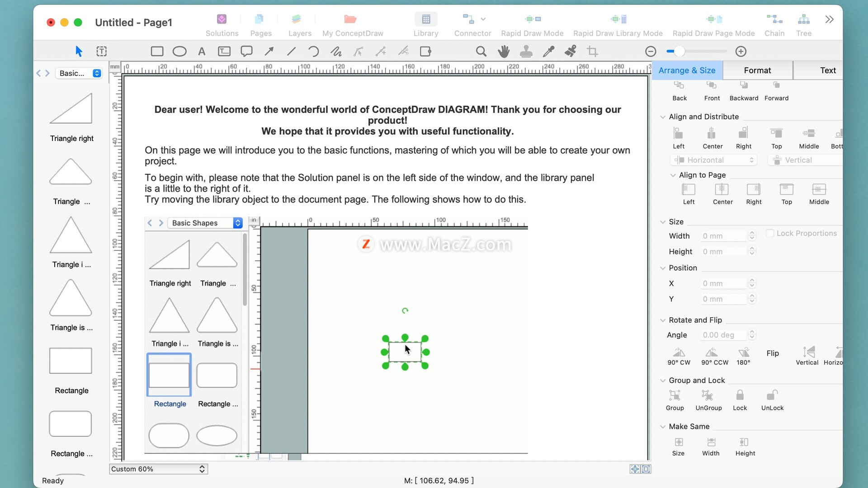This screenshot has width=868, height=488.
Task: Collapse the Size section
Action: [663, 222]
